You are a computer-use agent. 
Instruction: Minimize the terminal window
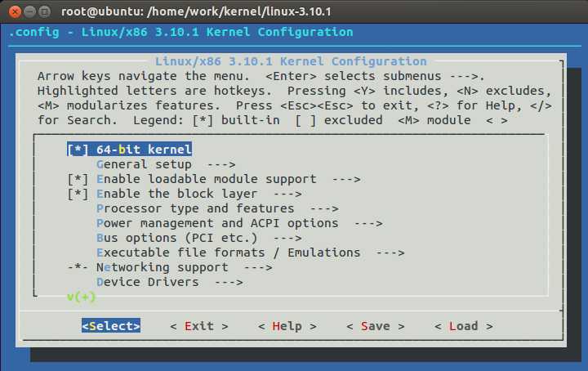click(29, 11)
